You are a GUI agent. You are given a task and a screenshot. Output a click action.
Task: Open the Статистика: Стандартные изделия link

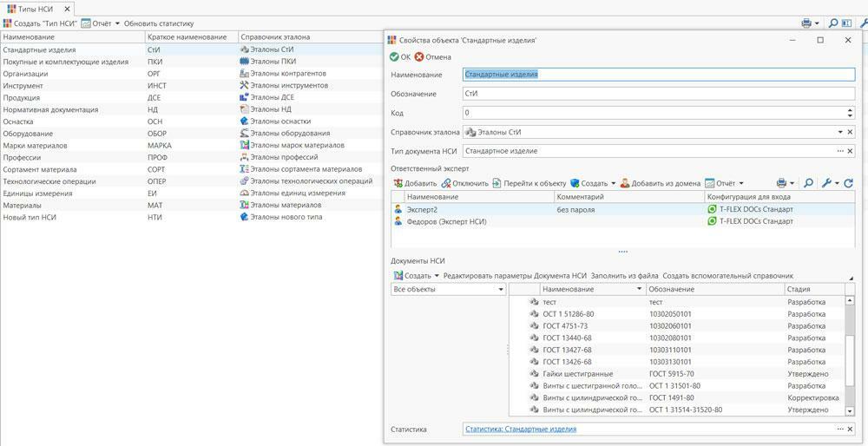point(521,430)
